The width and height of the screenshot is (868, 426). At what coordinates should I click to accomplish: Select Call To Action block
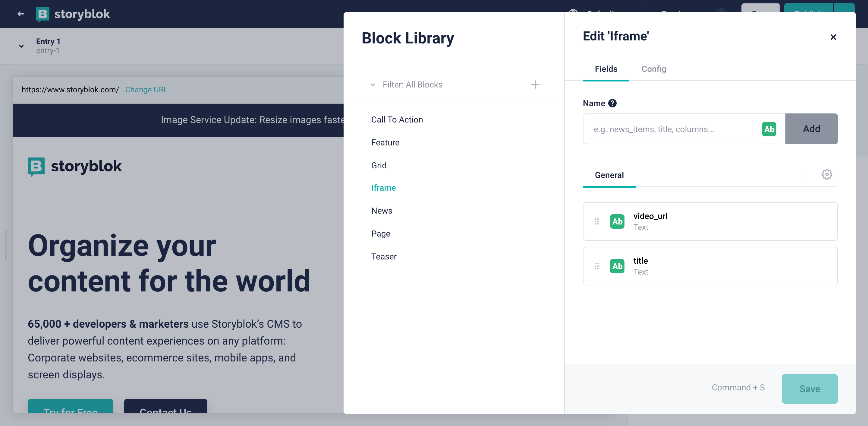[x=397, y=120]
